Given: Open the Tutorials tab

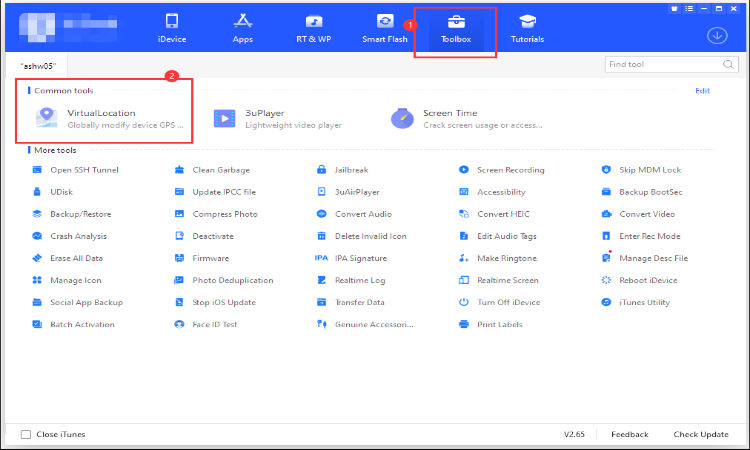Looking at the screenshot, I should (527, 30).
